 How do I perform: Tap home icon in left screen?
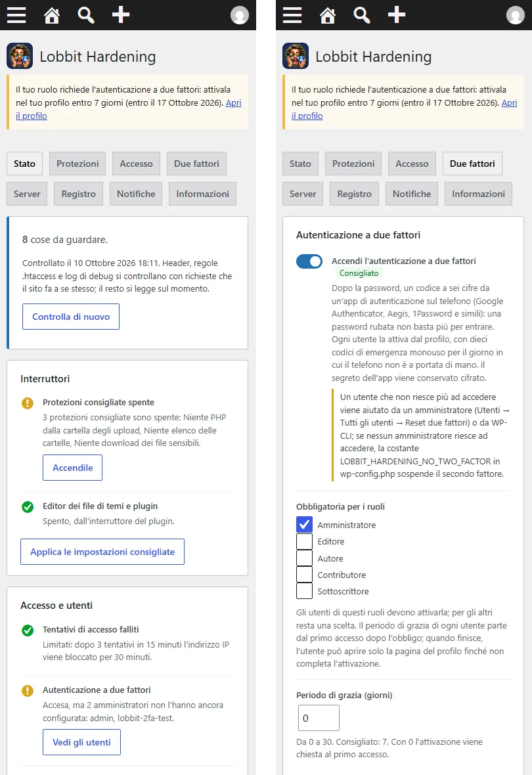[x=52, y=15]
